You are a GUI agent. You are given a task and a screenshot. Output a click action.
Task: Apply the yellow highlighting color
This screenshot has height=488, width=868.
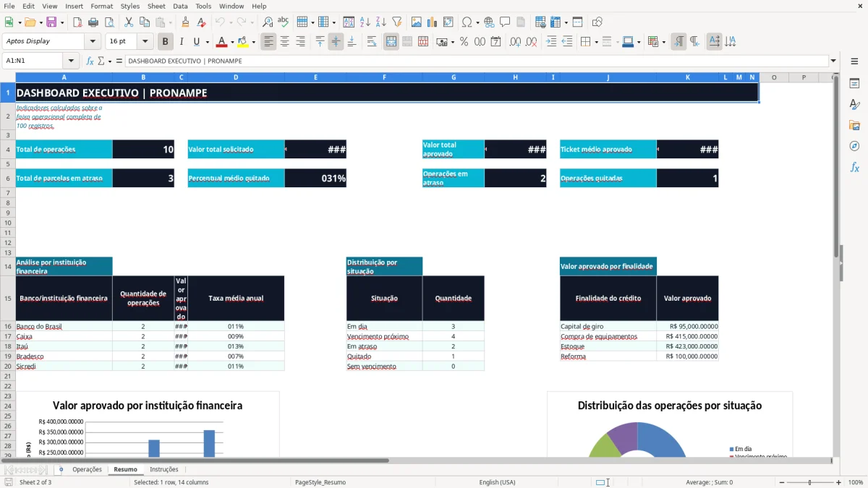pos(243,42)
